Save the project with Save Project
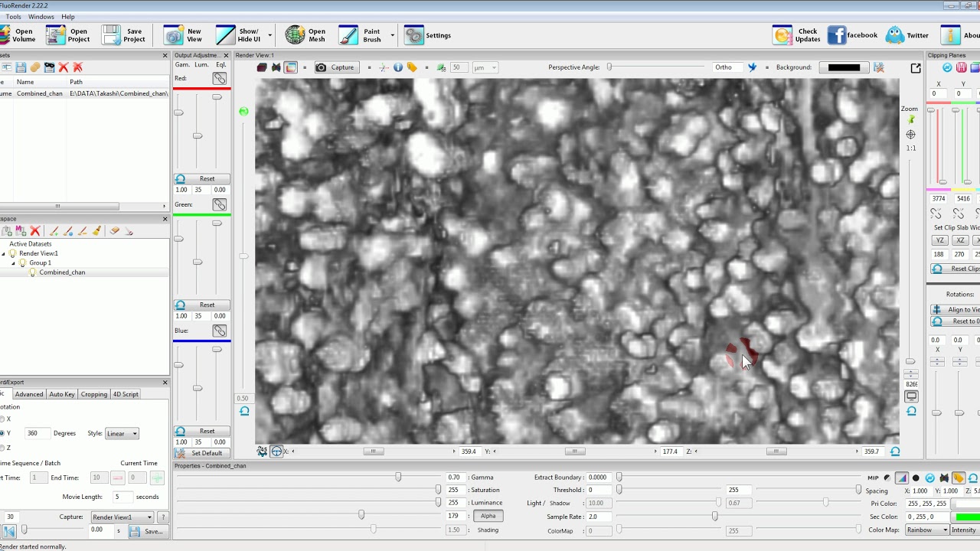 click(x=124, y=35)
